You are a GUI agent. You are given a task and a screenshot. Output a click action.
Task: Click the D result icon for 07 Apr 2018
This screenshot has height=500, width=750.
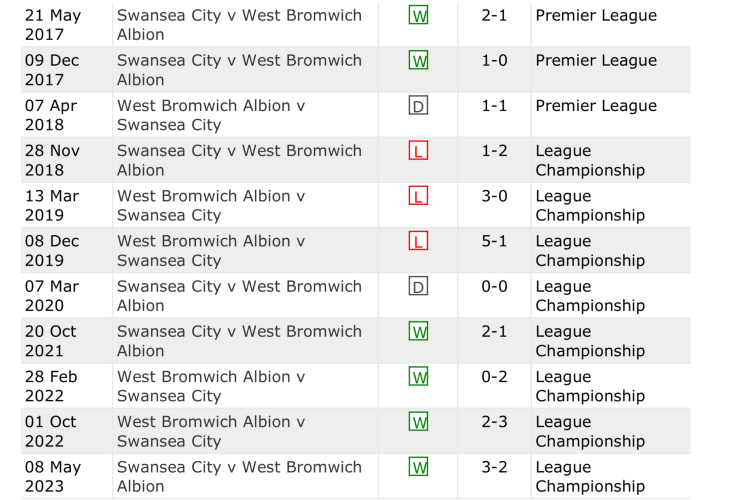[x=419, y=106]
